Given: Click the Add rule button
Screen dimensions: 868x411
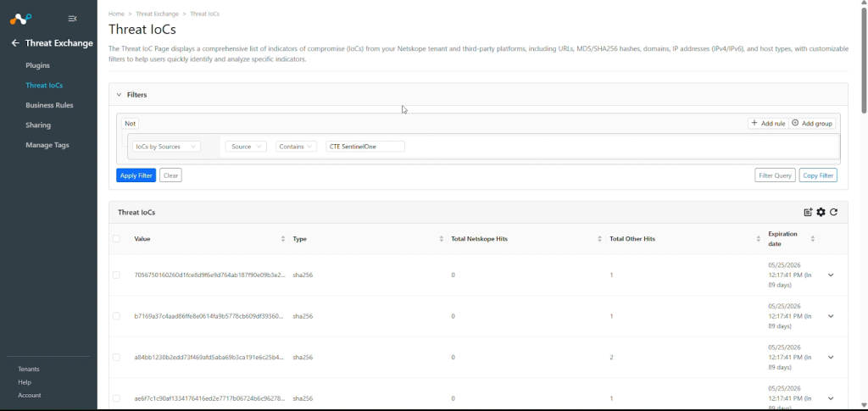Looking at the screenshot, I should tap(768, 124).
